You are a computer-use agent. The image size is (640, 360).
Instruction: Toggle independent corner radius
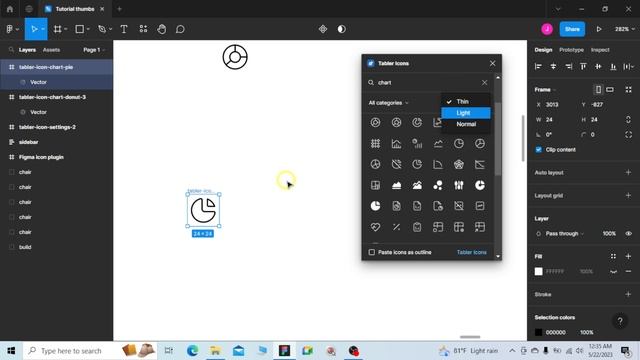point(629,135)
